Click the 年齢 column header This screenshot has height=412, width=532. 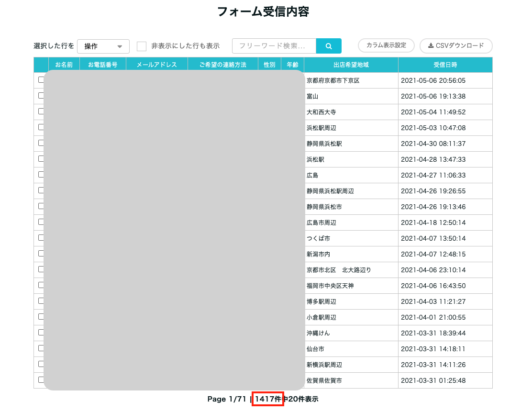click(x=292, y=65)
